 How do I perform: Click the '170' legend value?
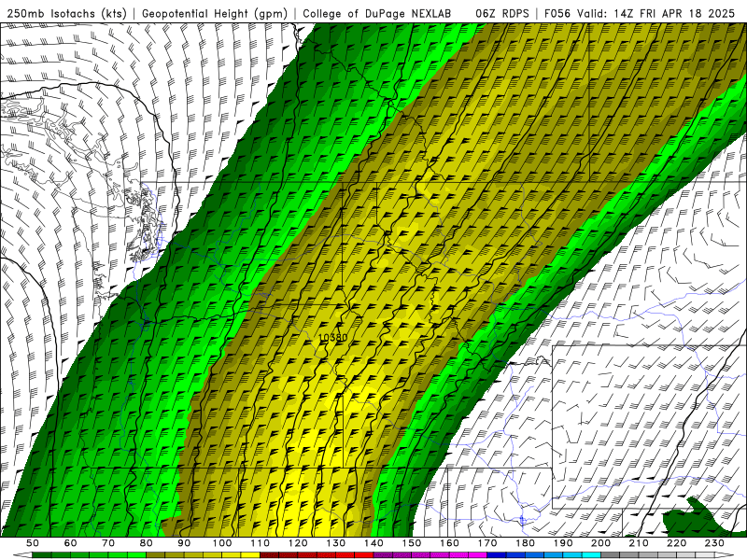coord(487,543)
